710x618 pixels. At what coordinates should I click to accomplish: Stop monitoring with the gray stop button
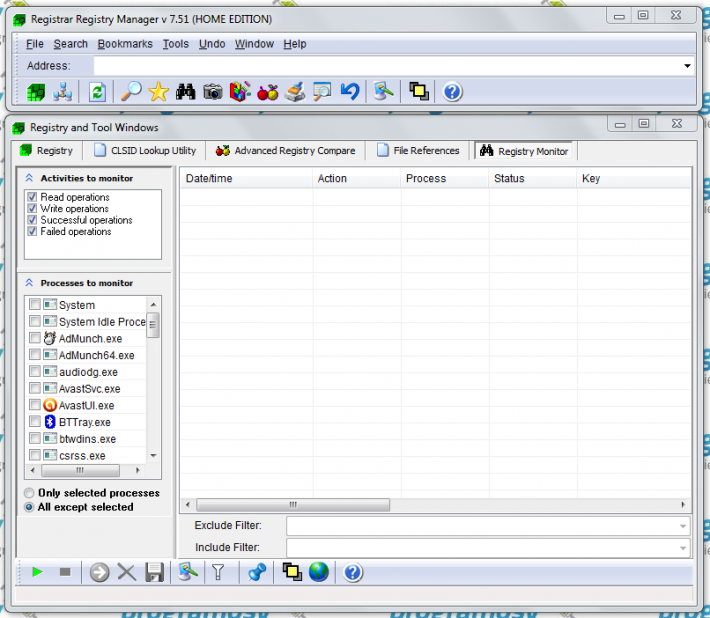65,572
